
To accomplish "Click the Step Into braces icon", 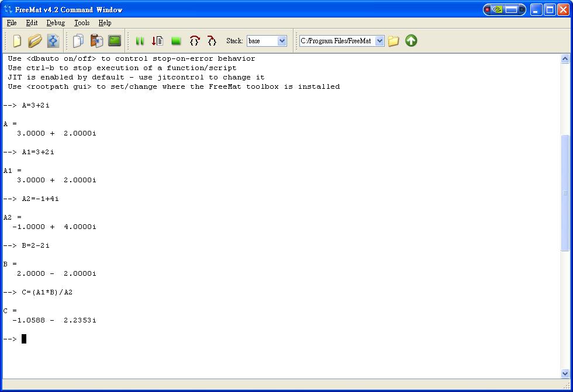I will click(212, 41).
